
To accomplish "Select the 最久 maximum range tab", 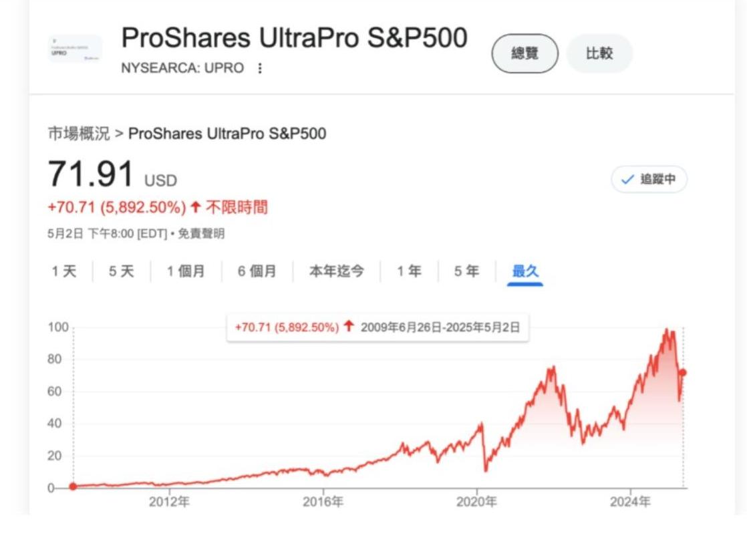I will tap(525, 271).
